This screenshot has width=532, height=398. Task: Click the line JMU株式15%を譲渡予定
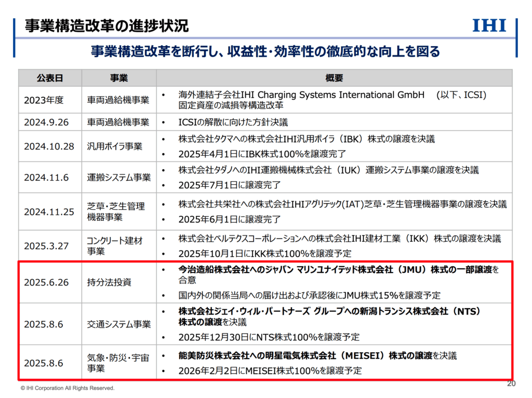click(310, 296)
